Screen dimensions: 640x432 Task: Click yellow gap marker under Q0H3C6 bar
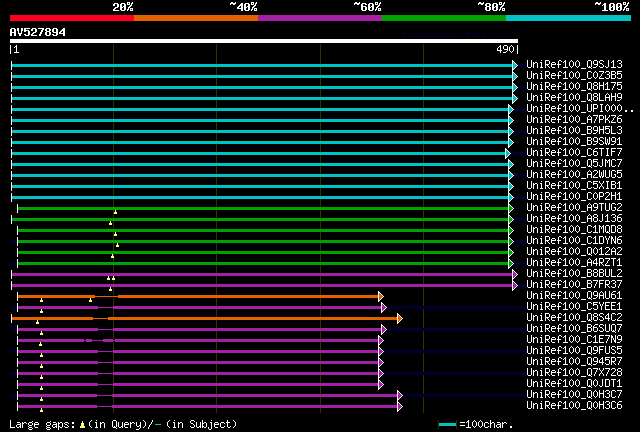(42, 410)
